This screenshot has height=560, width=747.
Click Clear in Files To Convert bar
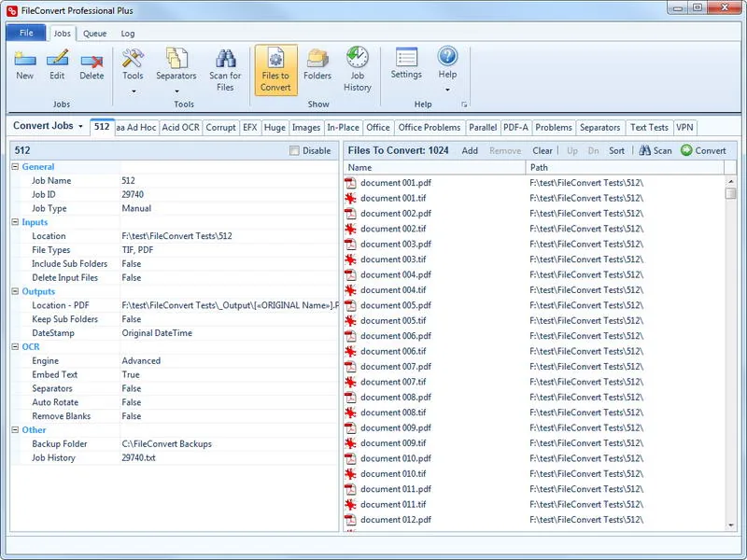click(x=543, y=150)
